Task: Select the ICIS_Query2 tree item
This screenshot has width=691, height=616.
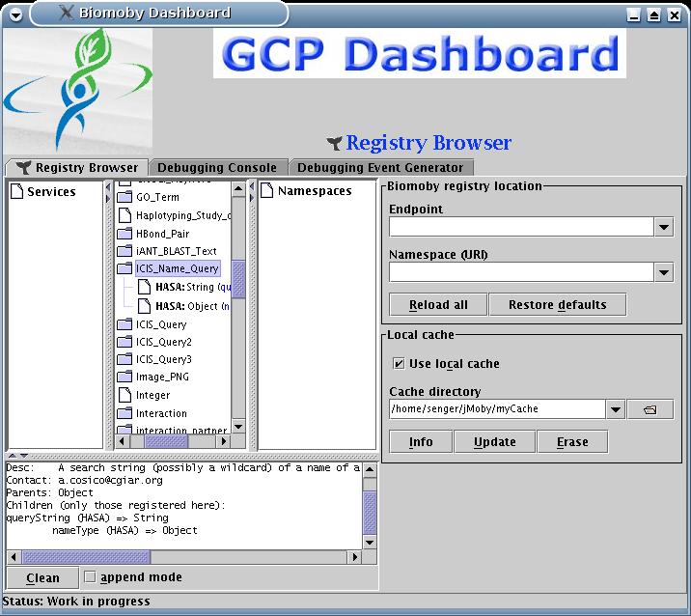Action: click(x=163, y=342)
